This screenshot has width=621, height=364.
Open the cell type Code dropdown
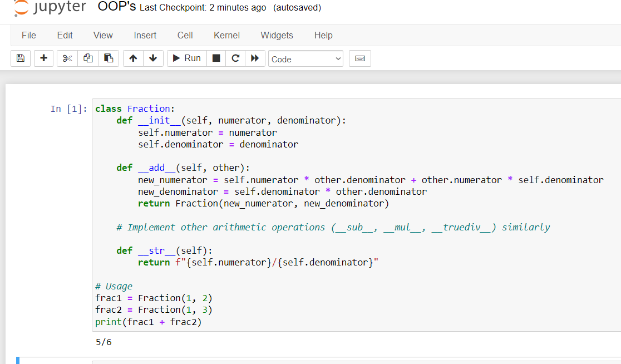click(x=305, y=59)
